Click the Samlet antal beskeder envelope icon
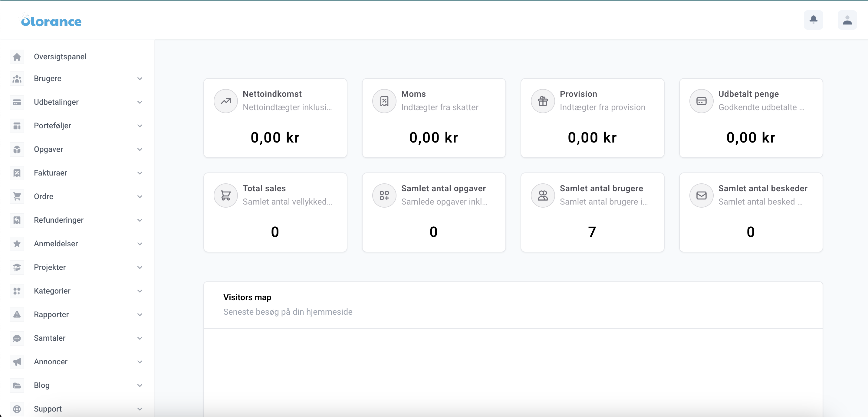The height and width of the screenshot is (417, 868). (701, 195)
